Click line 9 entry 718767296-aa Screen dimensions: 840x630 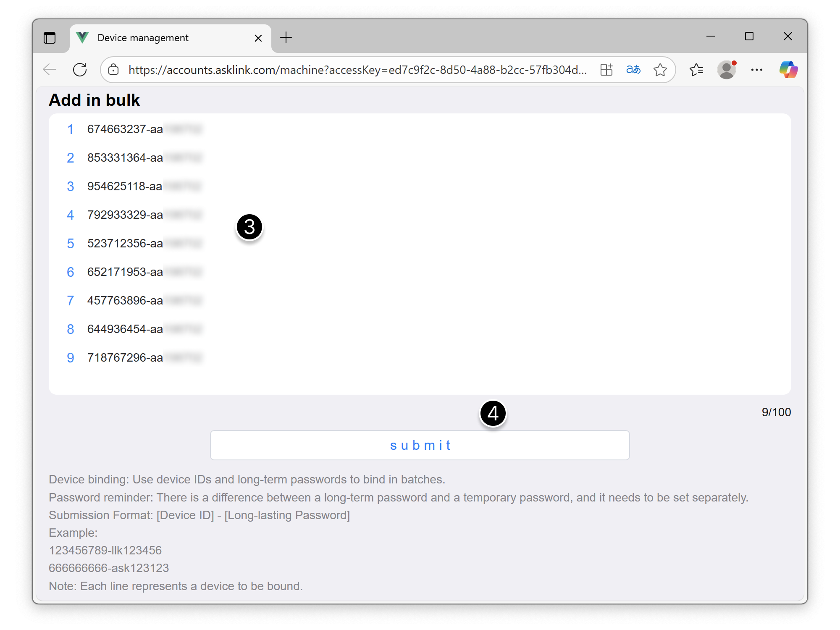tap(125, 358)
